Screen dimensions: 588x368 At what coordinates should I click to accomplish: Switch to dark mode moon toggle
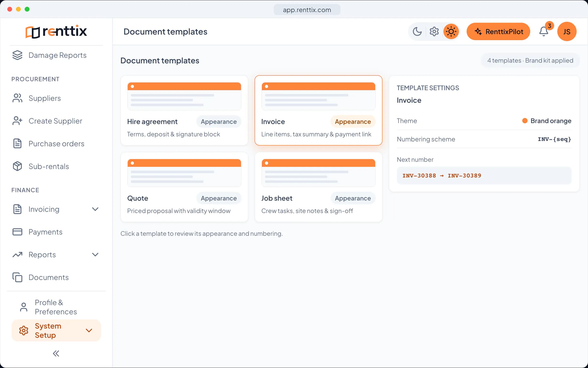pyautogui.click(x=417, y=31)
